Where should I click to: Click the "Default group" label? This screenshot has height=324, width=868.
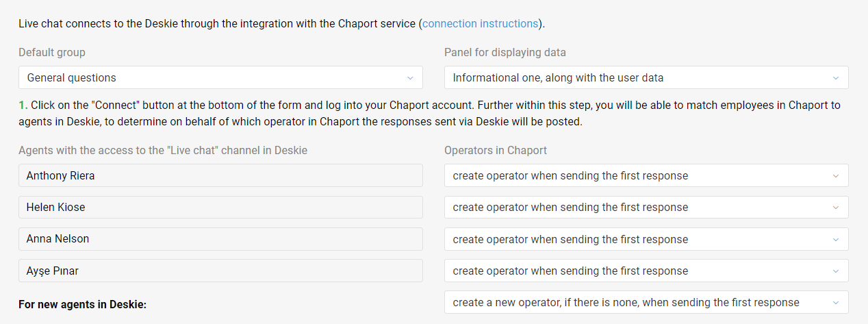coord(52,53)
